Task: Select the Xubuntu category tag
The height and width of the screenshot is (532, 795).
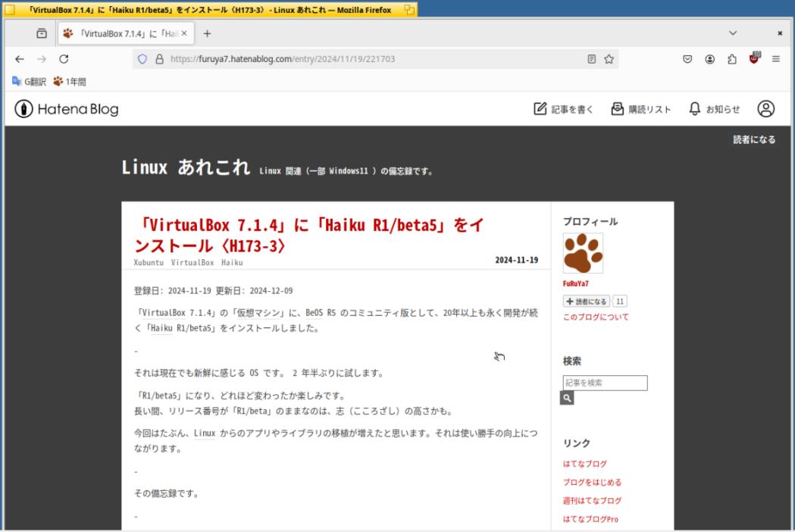Action: click(149, 263)
